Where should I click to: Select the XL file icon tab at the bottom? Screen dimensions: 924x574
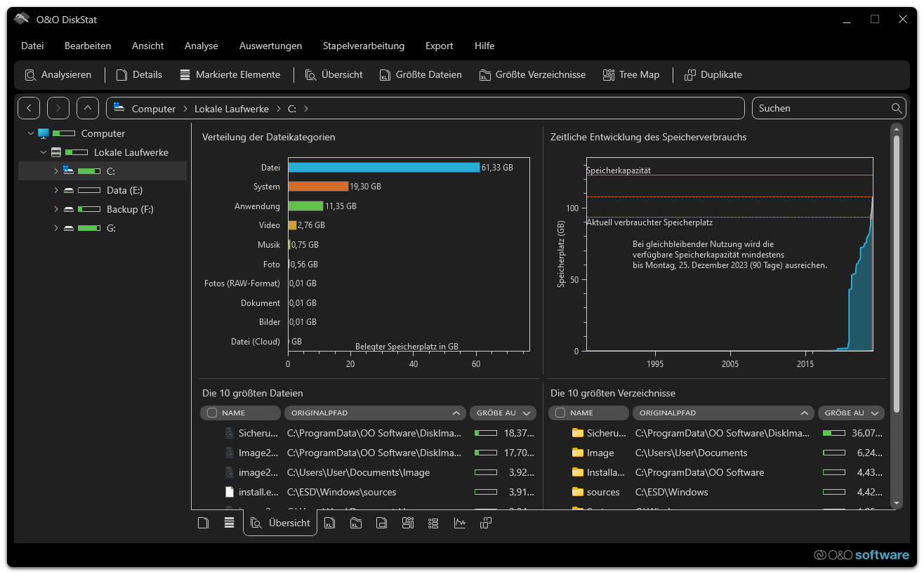pos(330,523)
